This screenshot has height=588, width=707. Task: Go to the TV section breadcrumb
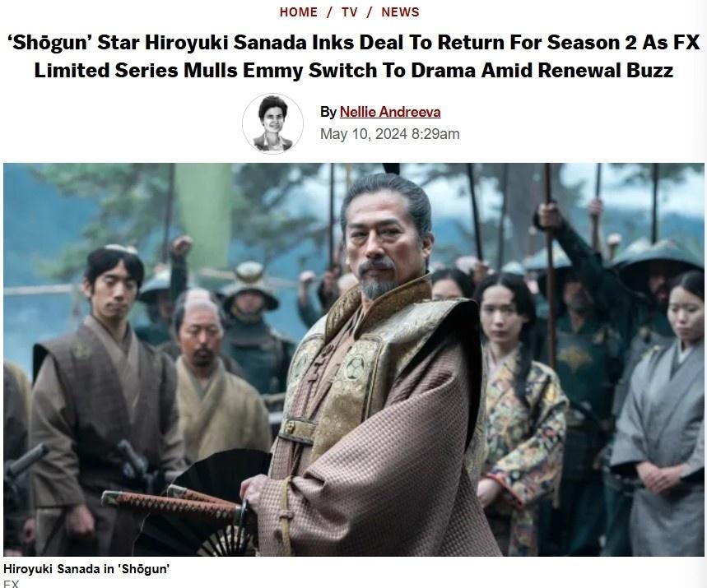[350, 12]
